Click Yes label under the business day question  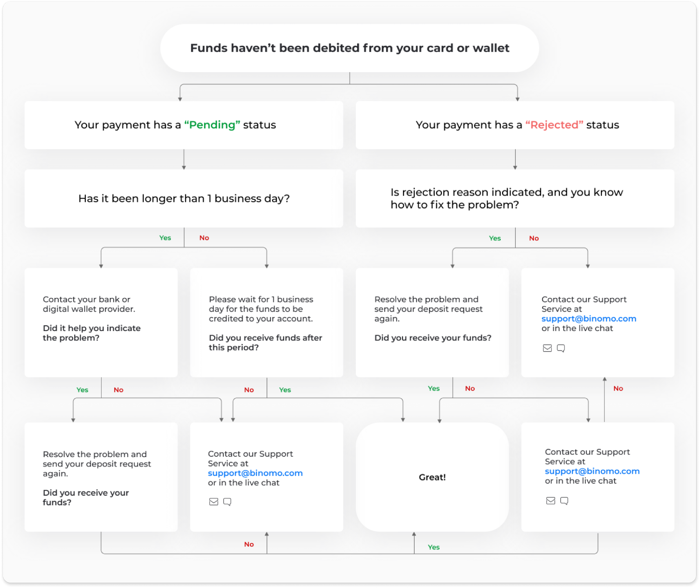[x=165, y=238]
